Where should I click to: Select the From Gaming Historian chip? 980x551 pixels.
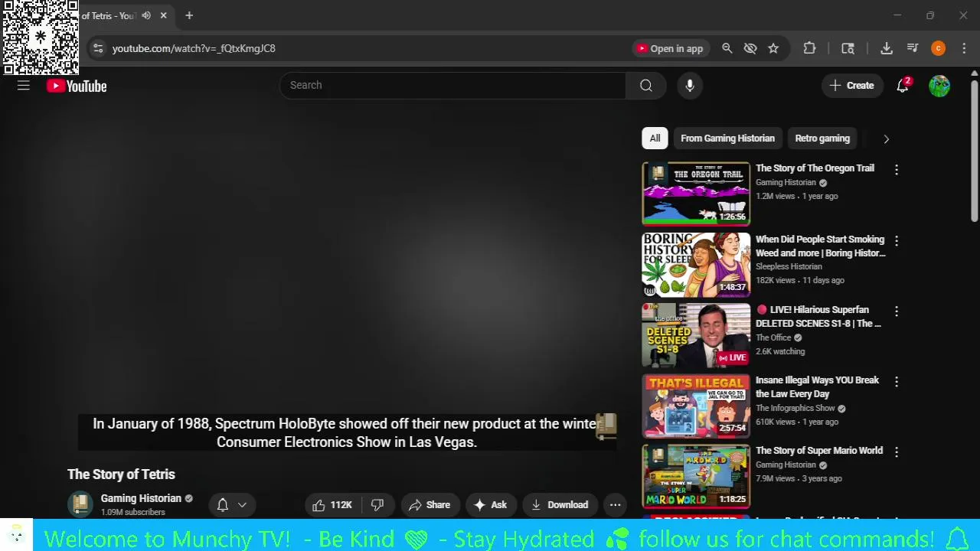pyautogui.click(x=727, y=139)
